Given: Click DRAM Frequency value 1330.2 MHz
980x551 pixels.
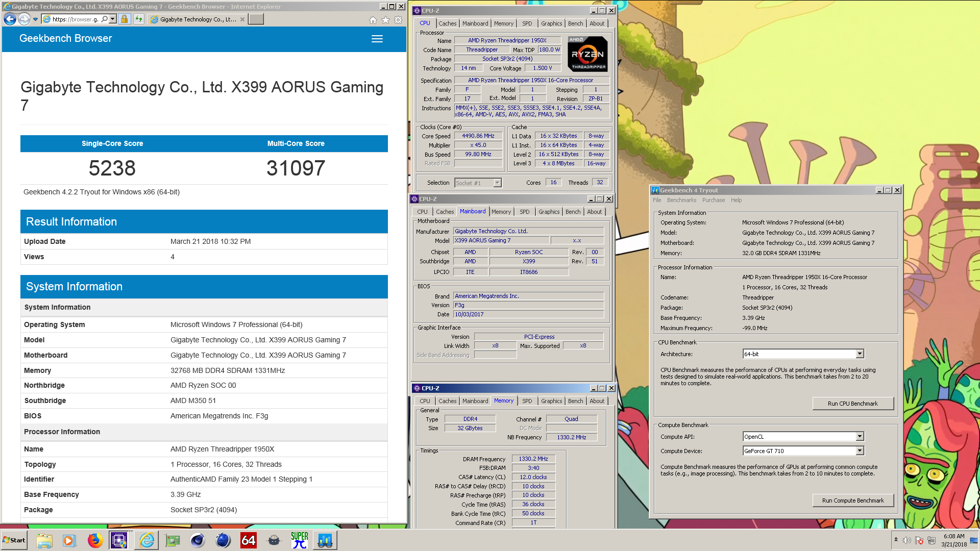Looking at the screenshot, I should [533, 459].
